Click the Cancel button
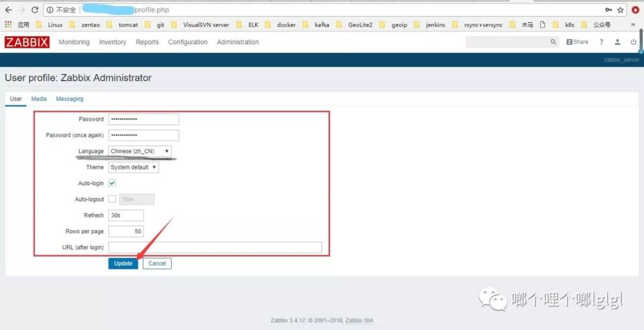644x330 pixels. pos(157,263)
